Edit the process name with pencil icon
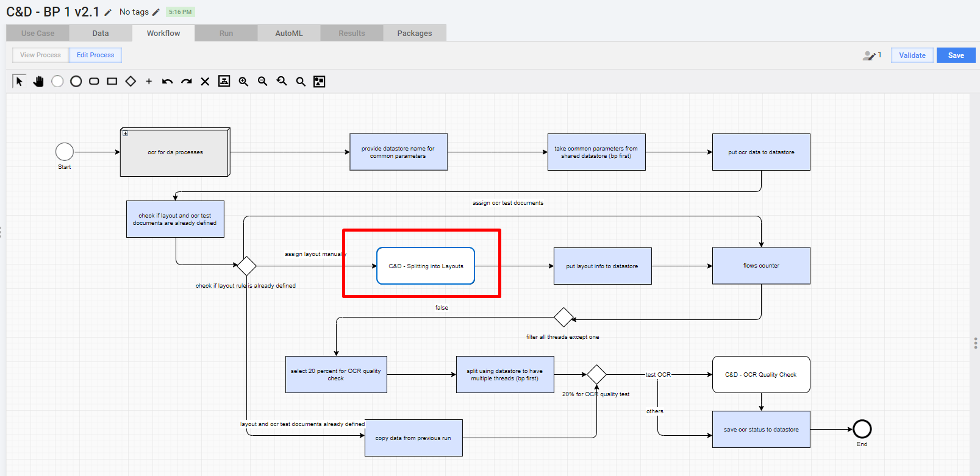Screen dimensions: 980x476 click(x=108, y=12)
